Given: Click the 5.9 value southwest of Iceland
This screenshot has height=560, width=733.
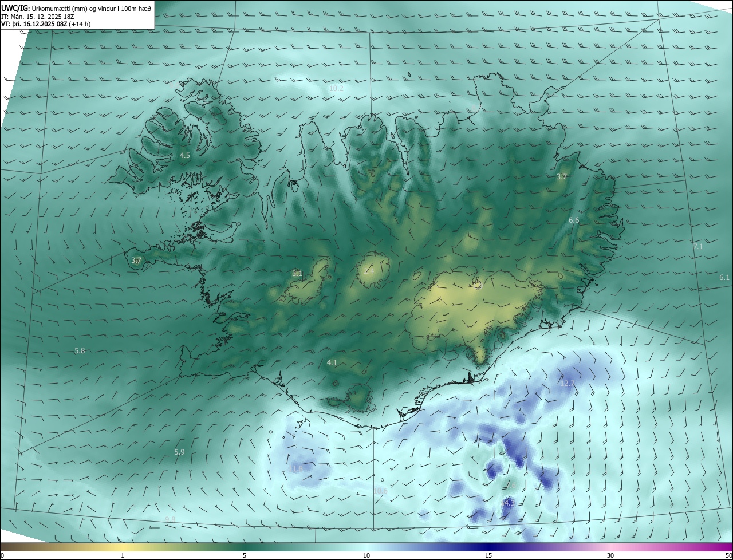Looking at the screenshot, I should coord(179,452).
